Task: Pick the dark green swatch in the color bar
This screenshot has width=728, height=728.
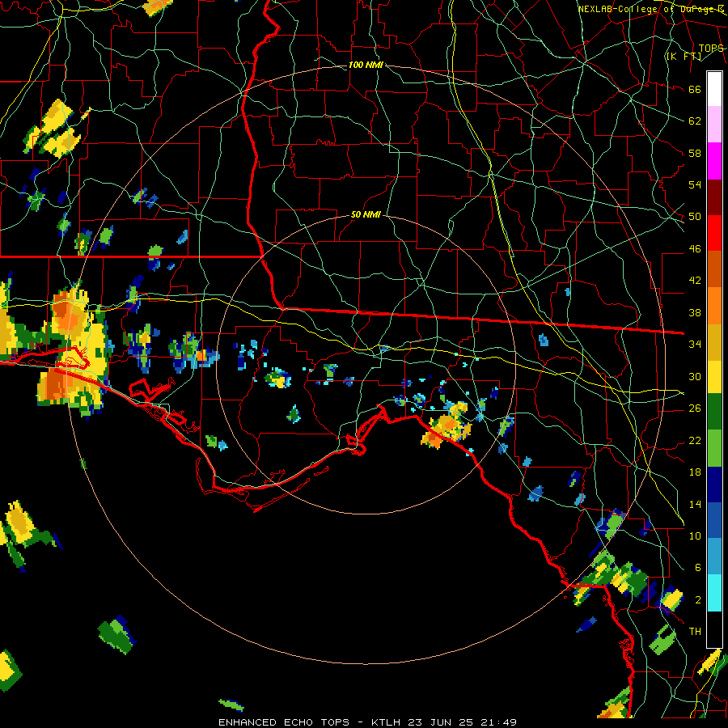Action: pos(714,412)
